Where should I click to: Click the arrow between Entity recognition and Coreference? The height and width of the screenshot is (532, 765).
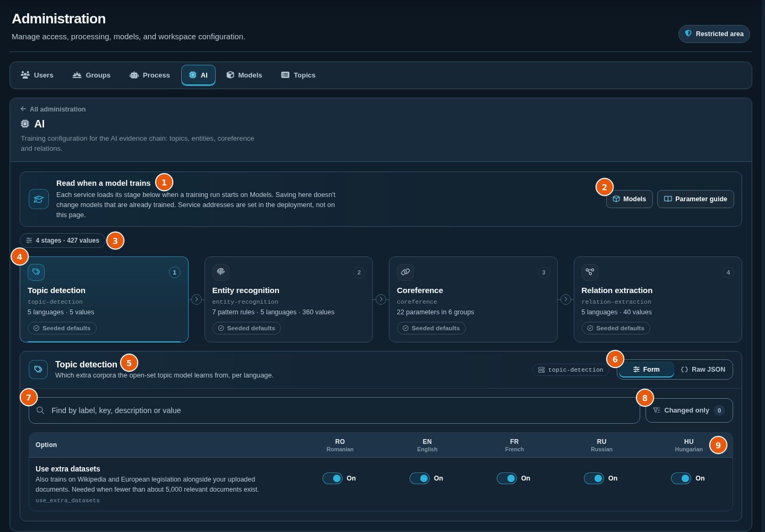[x=381, y=299]
